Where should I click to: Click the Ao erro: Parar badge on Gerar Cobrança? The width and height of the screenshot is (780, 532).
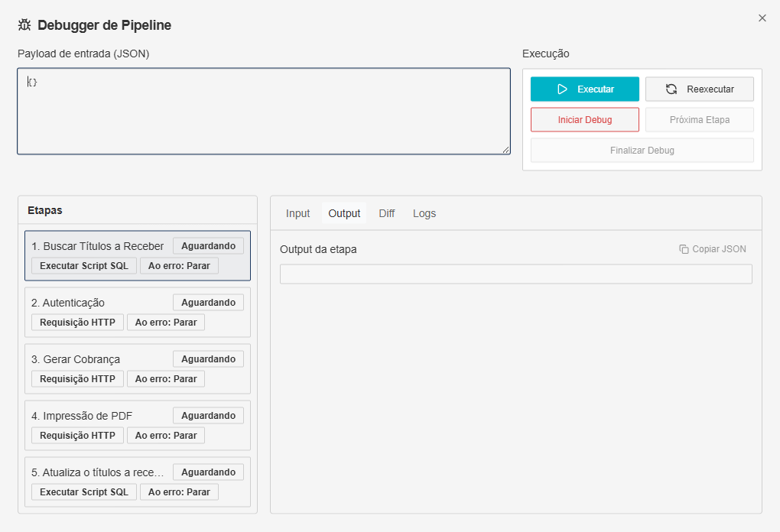(x=166, y=378)
